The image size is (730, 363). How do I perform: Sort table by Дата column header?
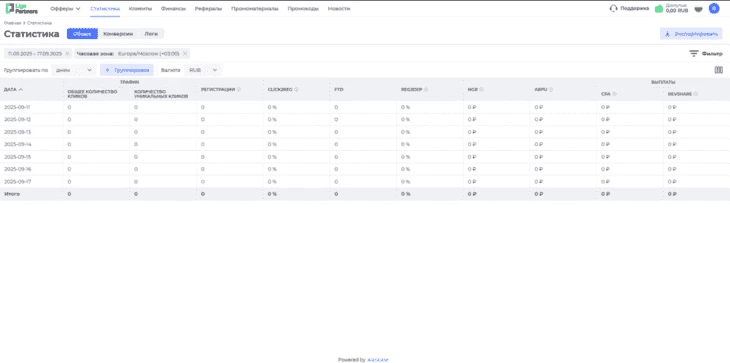pos(14,89)
